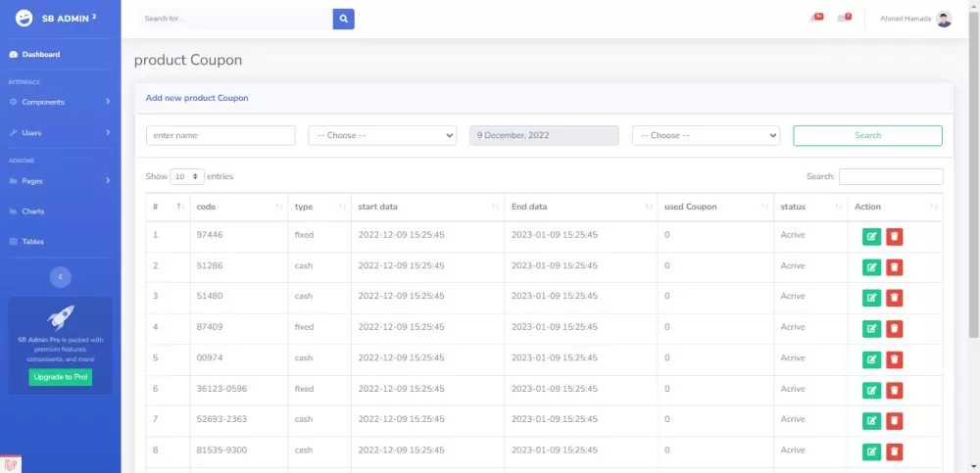
Task: Sort table by status column header
Action: point(810,207)
